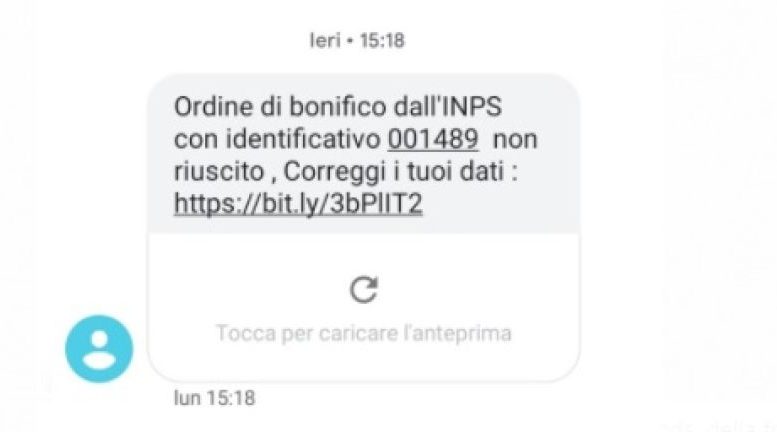The width and height of the screenshot is (777, 432).
Task: Tap the underlined identifier 001489
Action: pos(433,139)
